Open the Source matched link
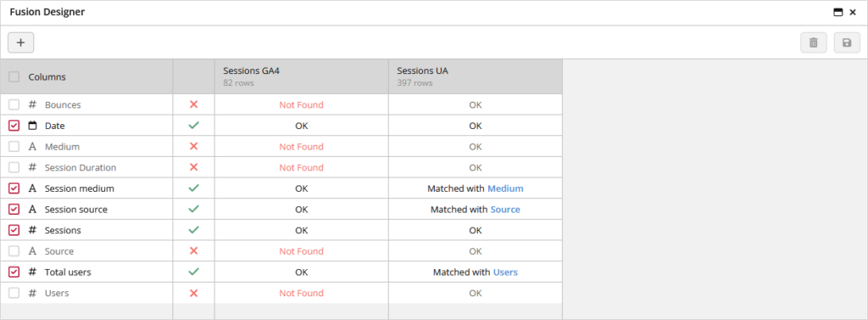 (x=505, y=210)
